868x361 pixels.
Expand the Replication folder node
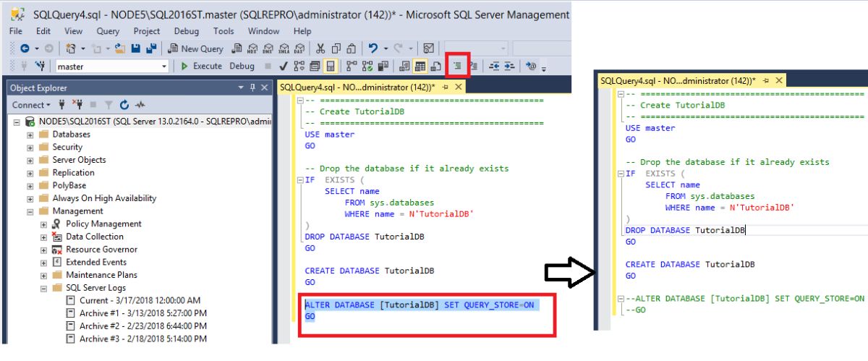(x=30, y=173)
